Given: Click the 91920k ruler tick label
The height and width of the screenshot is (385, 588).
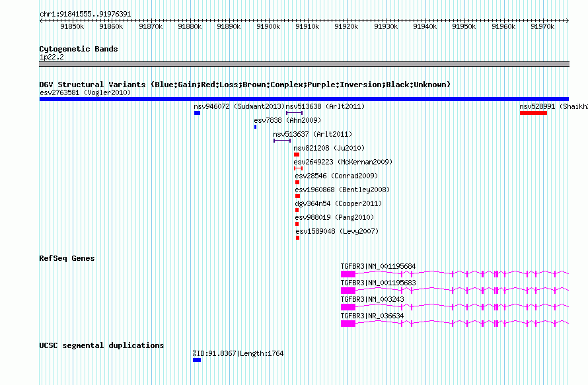Looking at the screenshot, I should (x=346, y=26).
